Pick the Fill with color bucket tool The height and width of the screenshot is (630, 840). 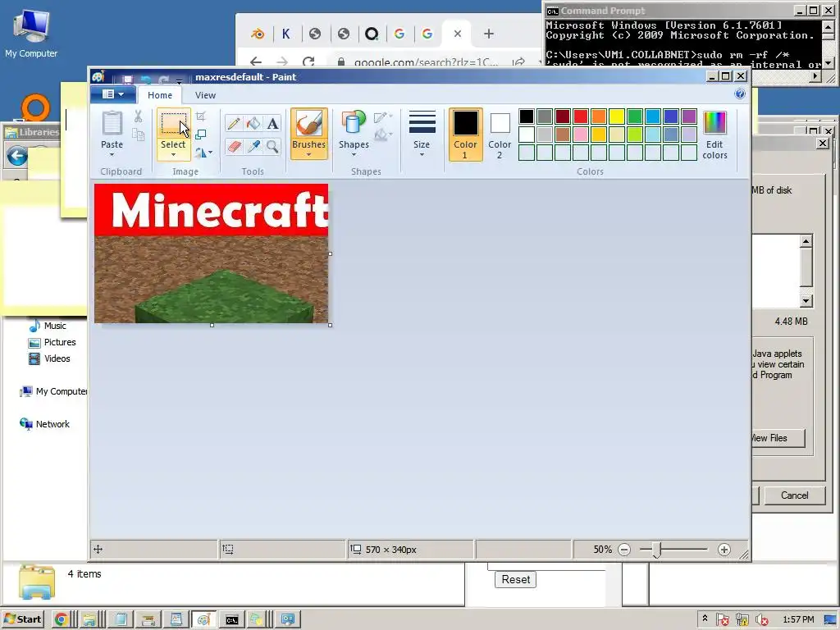tap(253, 124)
